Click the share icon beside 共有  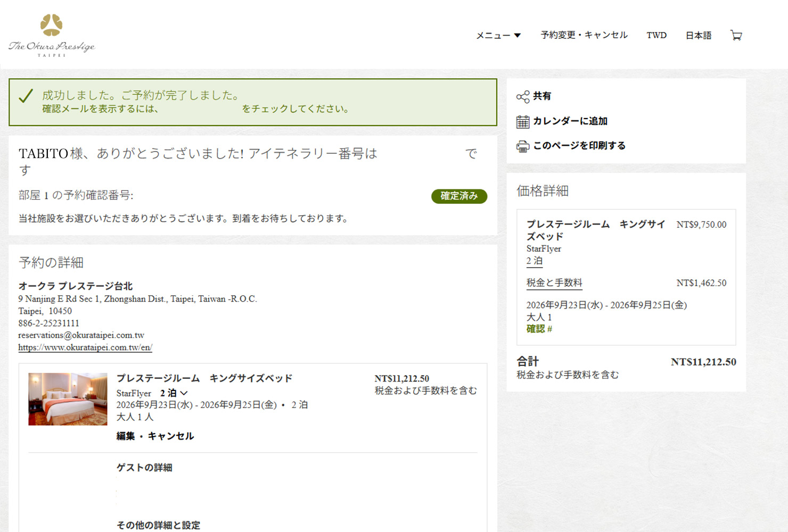coord(523,96)
